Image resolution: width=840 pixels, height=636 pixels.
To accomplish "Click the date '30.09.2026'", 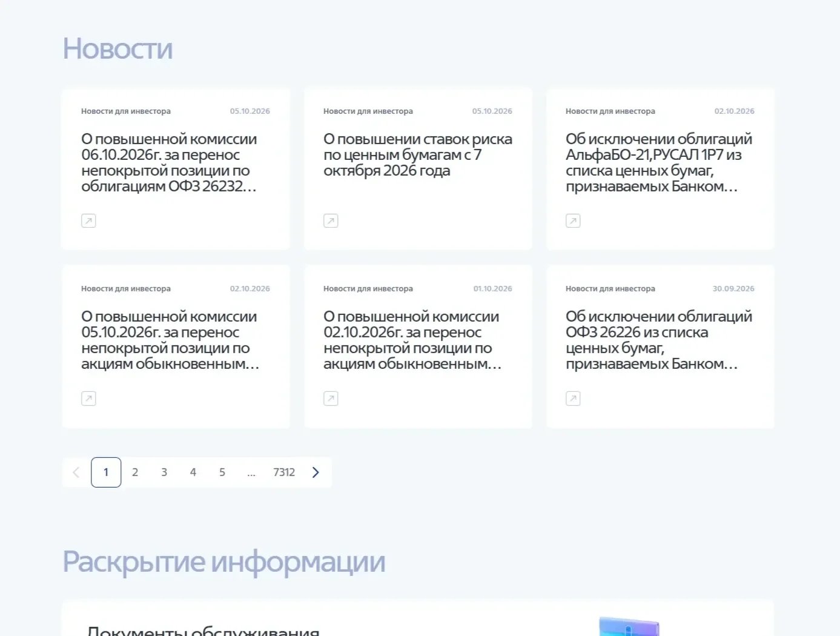I will [733, 289].
